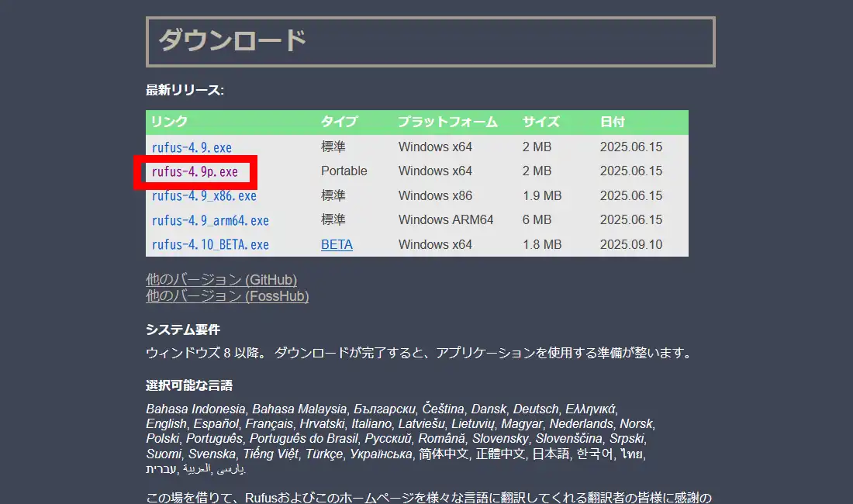Click the リンク column header
This screenshot has height=504, width=853.
click(x=169, y=122)
